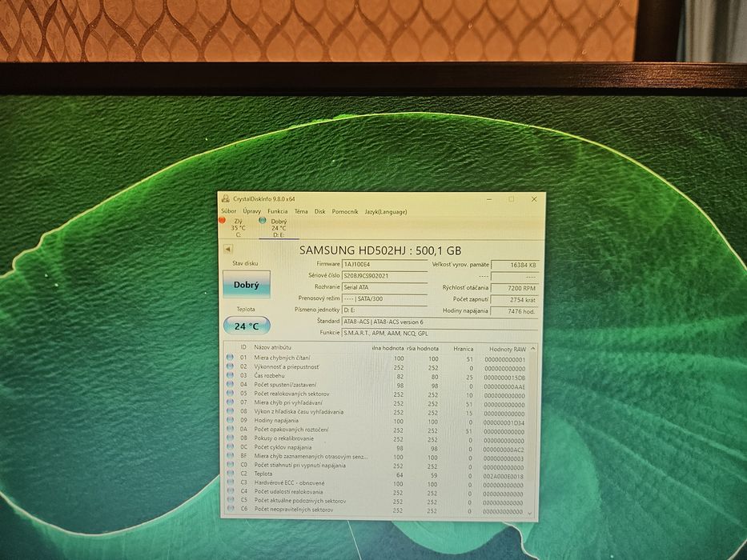Viewport: 747px width, 560px height.
Task: Select attribute name Hodiny napájania
Action: 276,421
